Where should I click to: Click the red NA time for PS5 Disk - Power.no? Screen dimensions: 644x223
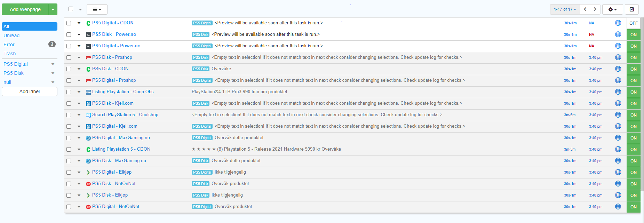tap(591, 34)
